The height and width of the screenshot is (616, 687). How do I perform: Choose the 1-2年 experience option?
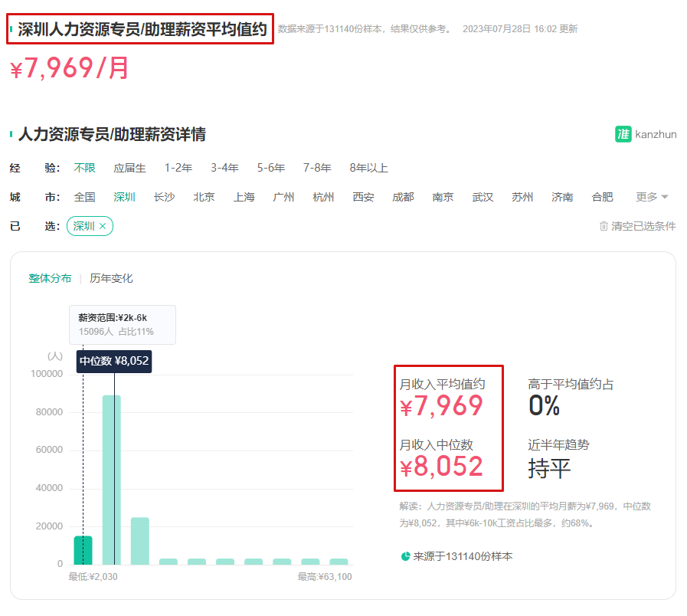(178, 168)
